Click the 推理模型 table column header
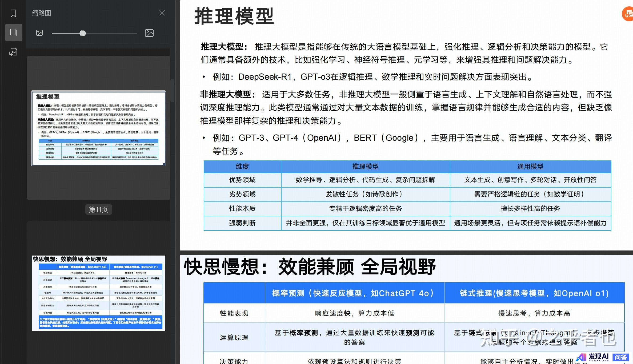This screenshot has width=633, height=364. 365,167
